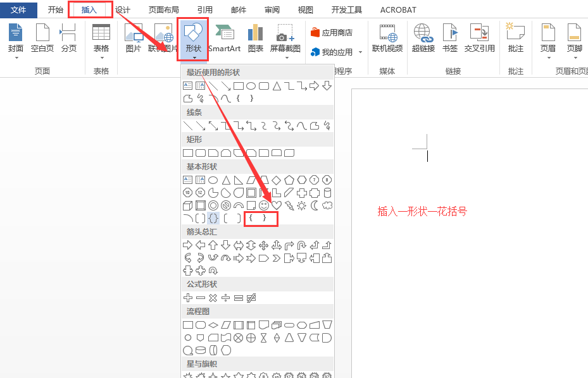Select the regular pentagon shape
Image resolution: width=588 pixels, height=378 pixels.
coord(289,180)
